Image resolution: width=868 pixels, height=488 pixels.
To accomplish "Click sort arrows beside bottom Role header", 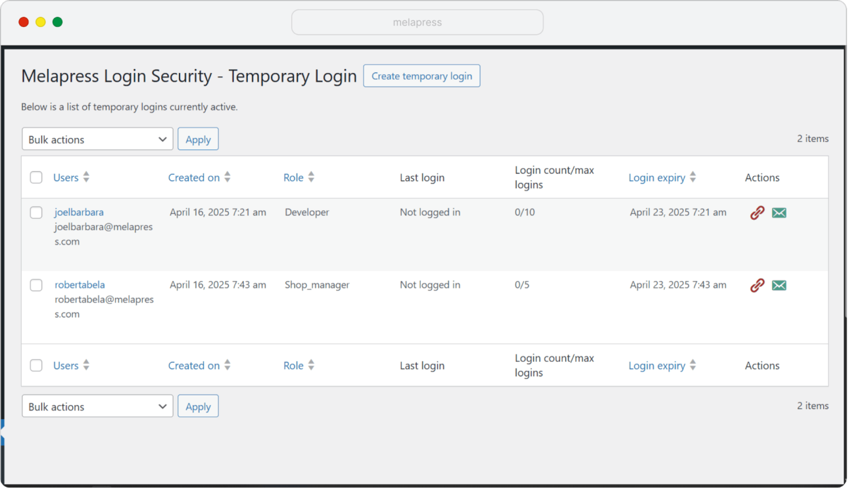I will pyautogui.click(x=312, y=365).
